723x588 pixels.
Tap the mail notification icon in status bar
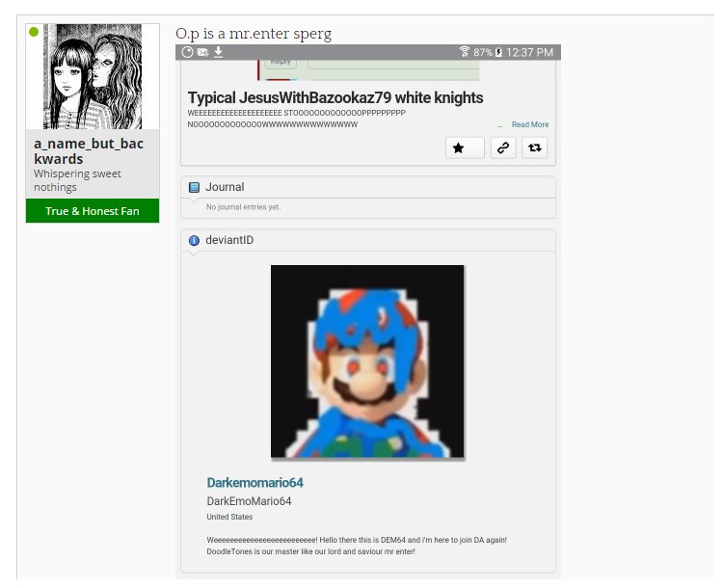point(202,52)
